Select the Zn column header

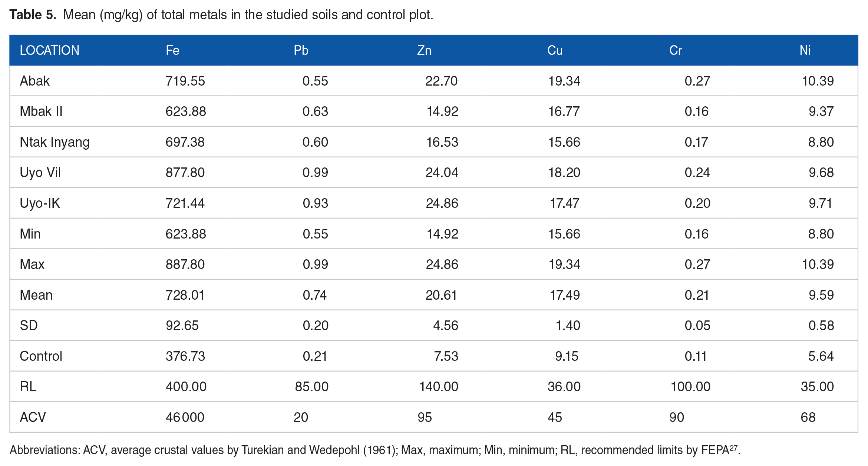coord(424,50)
